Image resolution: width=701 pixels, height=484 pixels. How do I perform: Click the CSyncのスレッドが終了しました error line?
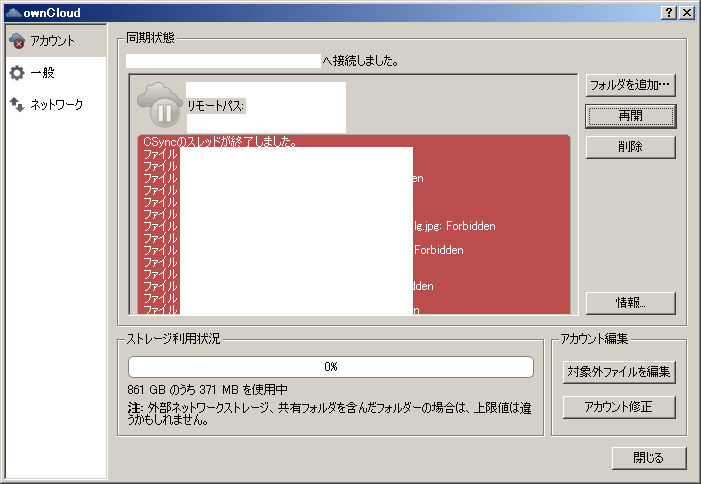220,142
